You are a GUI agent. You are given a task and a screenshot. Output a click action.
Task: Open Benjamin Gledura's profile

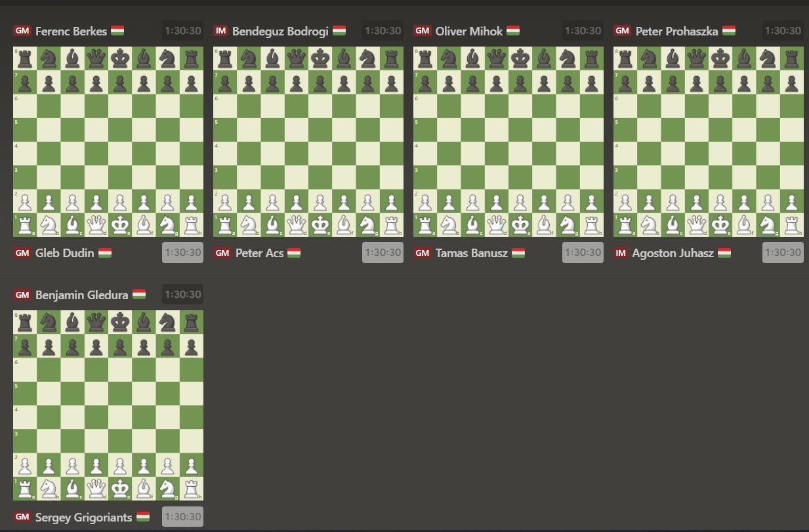[x=81, y=295]
